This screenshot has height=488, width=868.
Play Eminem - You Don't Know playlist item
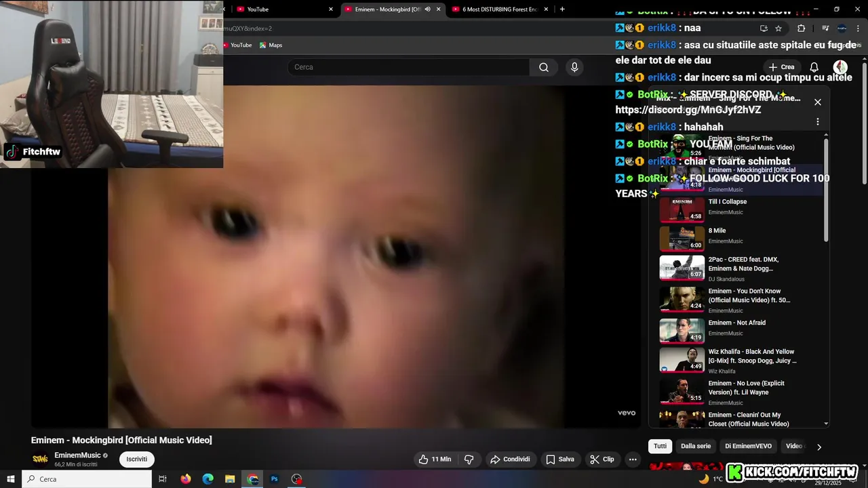741,300
